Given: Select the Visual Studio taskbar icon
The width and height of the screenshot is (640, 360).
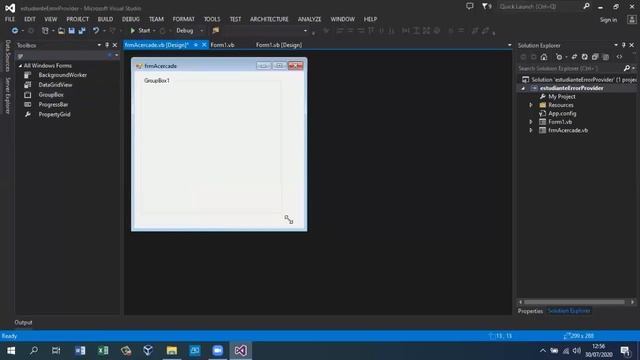Looking at the screenshot, I should coord(240,351).
